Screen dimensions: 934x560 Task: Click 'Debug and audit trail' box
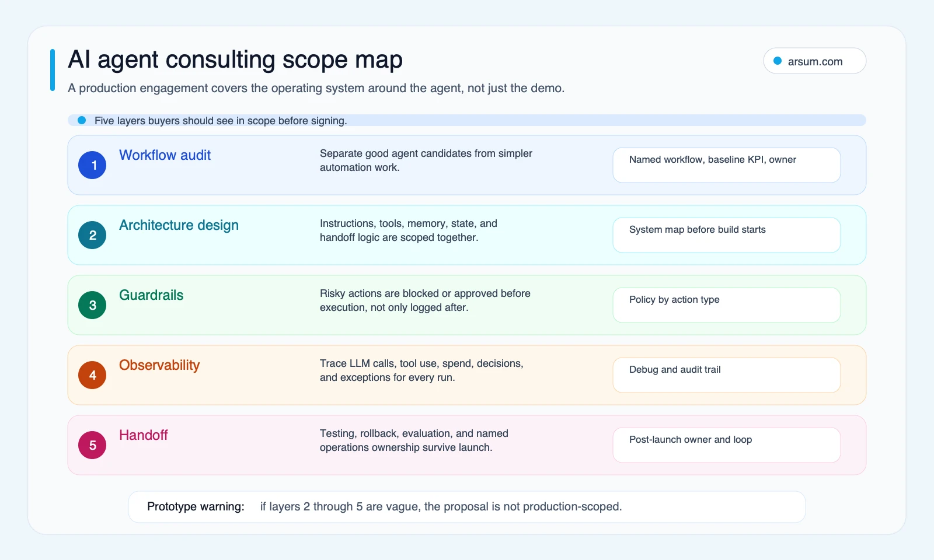click(726, 375)
